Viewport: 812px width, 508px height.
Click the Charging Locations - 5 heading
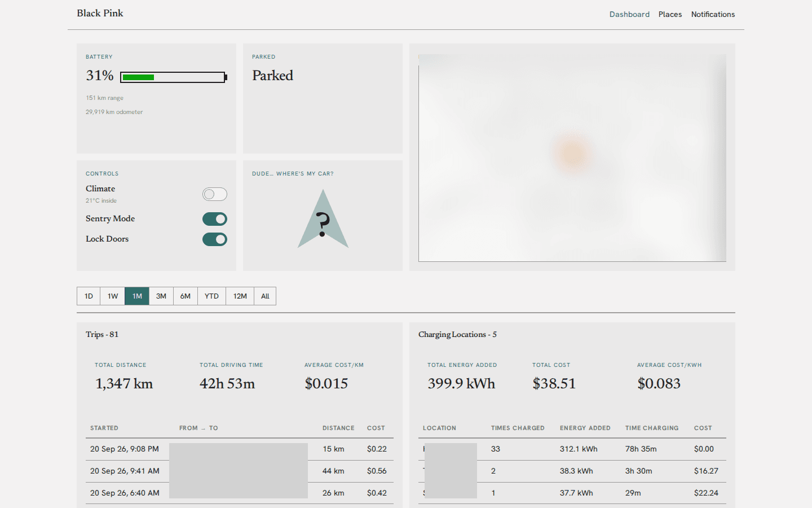click(x=457, y=335)
